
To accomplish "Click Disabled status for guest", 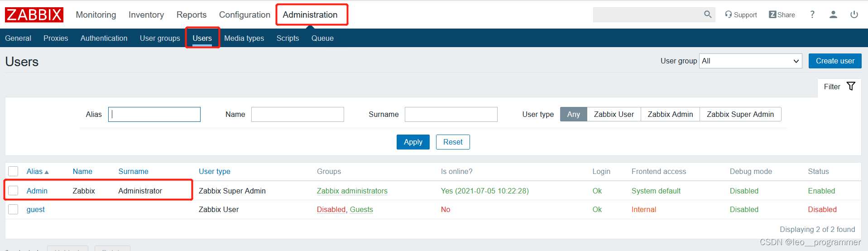I will pyautogui.click(x=822, y=209).
